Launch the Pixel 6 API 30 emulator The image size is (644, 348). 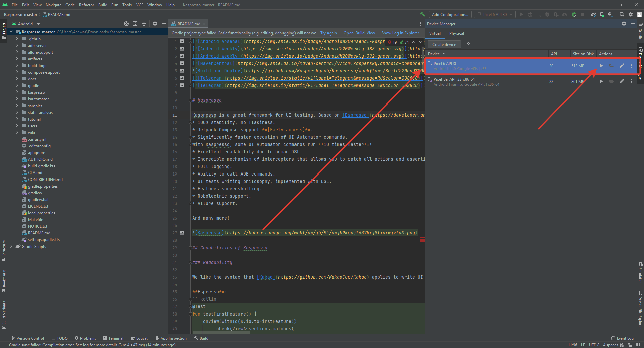click(601, 66)
